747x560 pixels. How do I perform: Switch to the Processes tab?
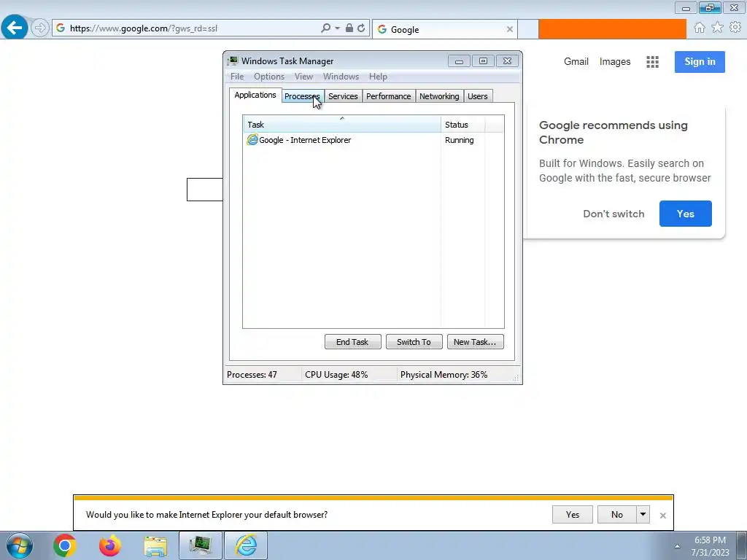coord(302,96)
